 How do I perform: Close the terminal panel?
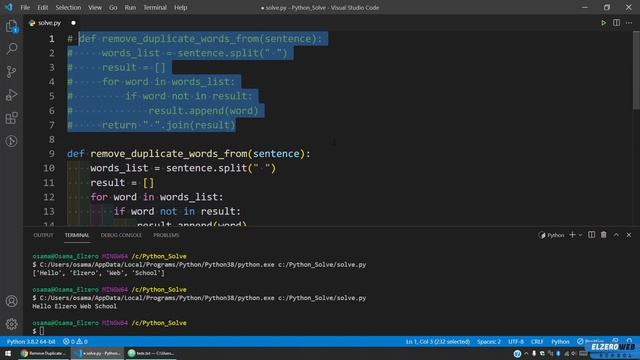click(629, 235)
